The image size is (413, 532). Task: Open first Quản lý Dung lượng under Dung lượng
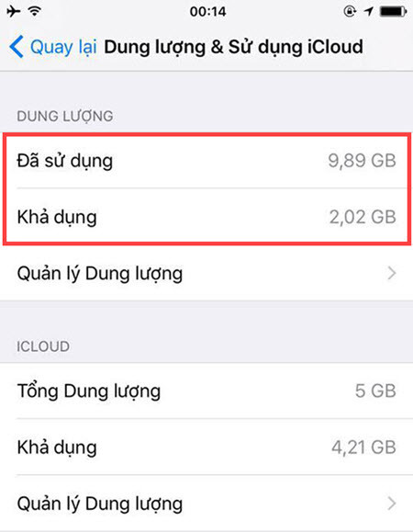click(x=206, y=273)
